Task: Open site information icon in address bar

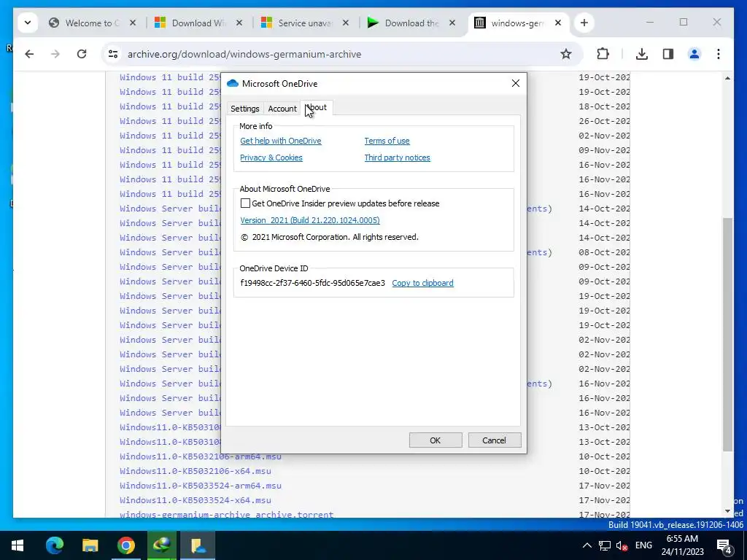Action: click(113, 54)
